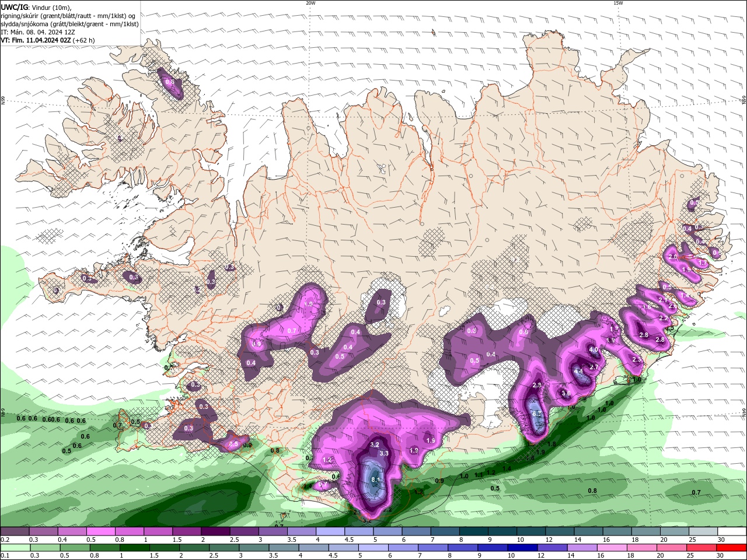
Task: Pick the red 30 swatch in rain legend
Action: click(732, 548)
